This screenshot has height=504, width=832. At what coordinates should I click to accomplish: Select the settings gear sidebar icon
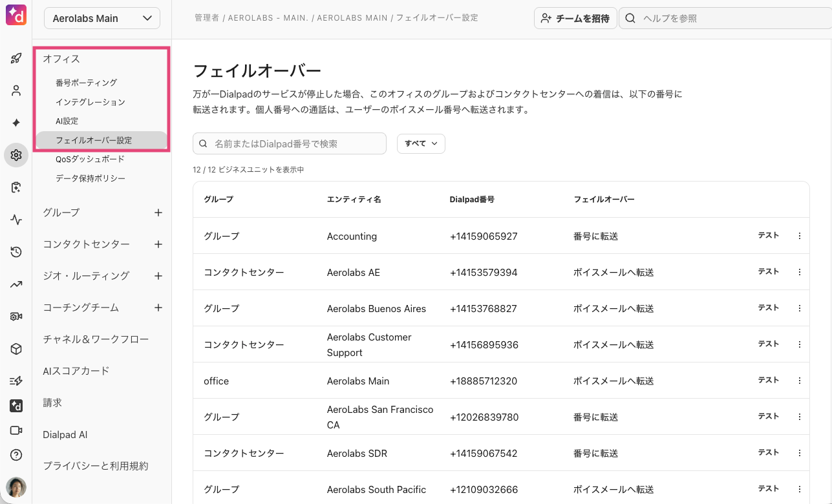(16, 155)
